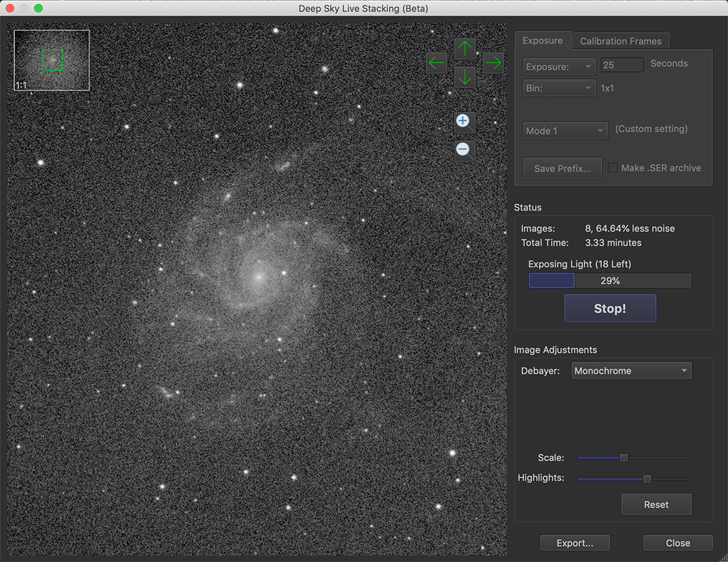Open the Debayer dropdown showing Monochrome
The width and height of the screenshot is (728, 562).
pyautogui.click(x=631, y=370)
